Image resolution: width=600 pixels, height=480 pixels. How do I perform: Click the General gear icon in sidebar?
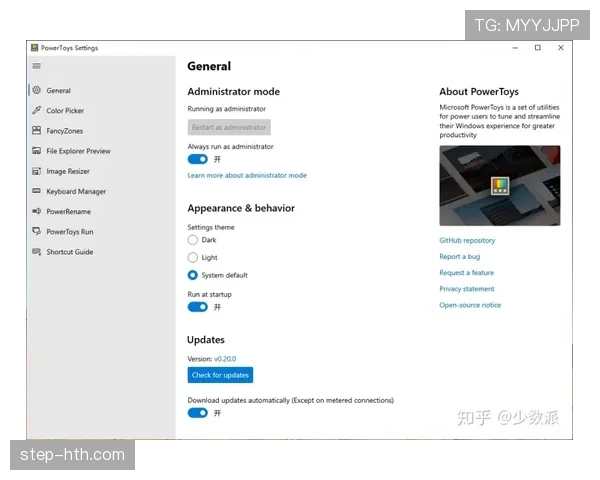37,90
